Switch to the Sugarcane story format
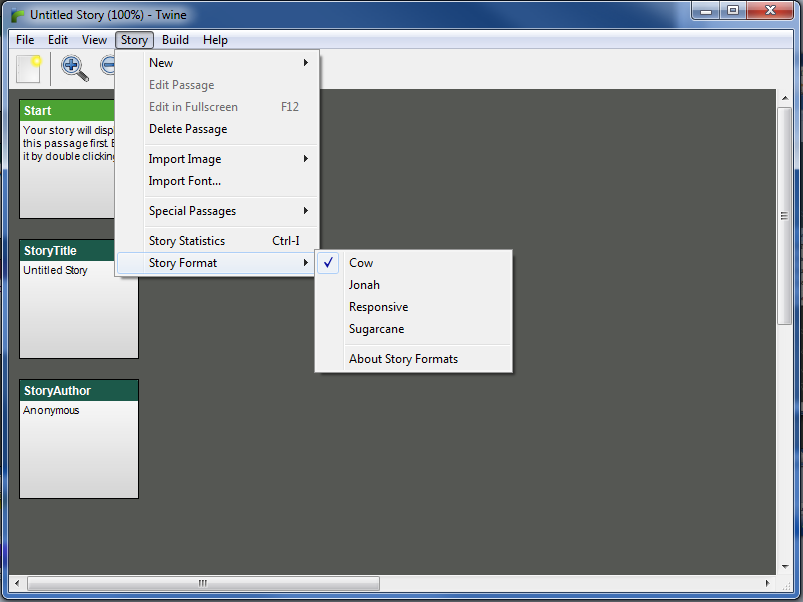 (376, 329)
